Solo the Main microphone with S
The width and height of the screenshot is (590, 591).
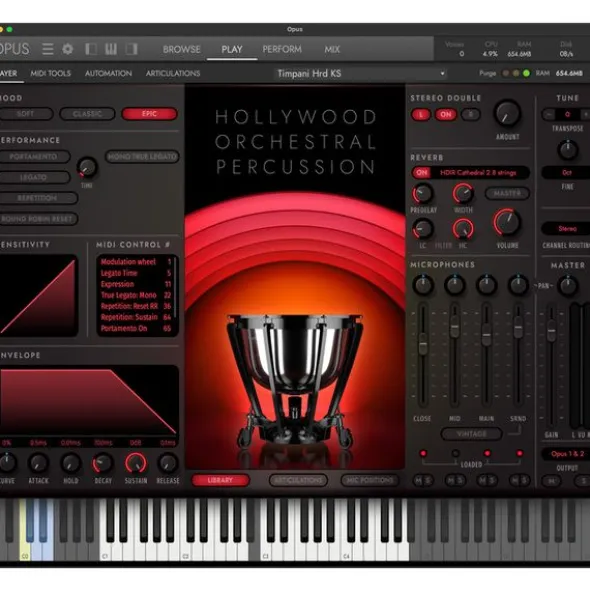[492, 480]
